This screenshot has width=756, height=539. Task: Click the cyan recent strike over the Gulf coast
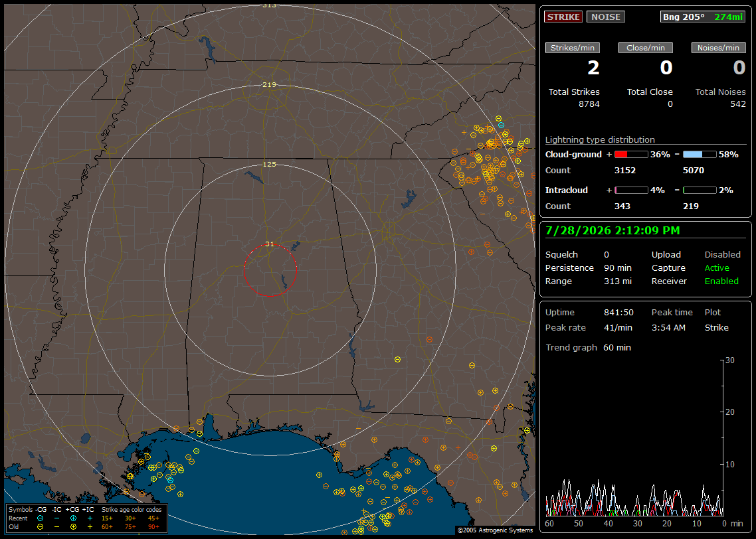click(x=170, y=480)
